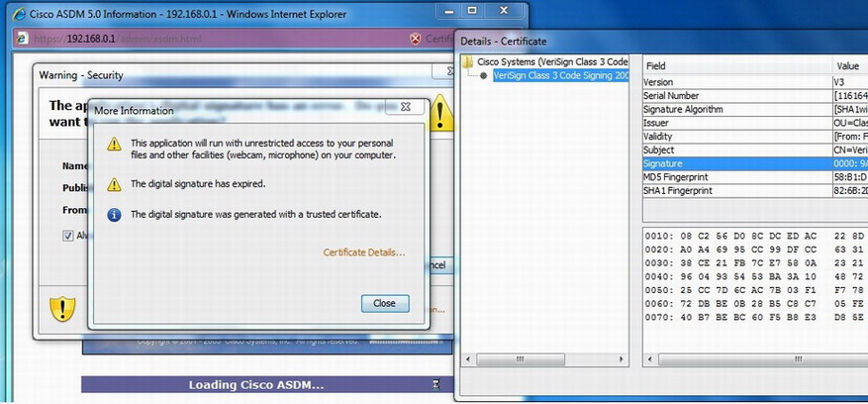Click the certificate tree horizontal scrollbar thumb
Viewport: 868px width, 404px height.
[521, 359]
